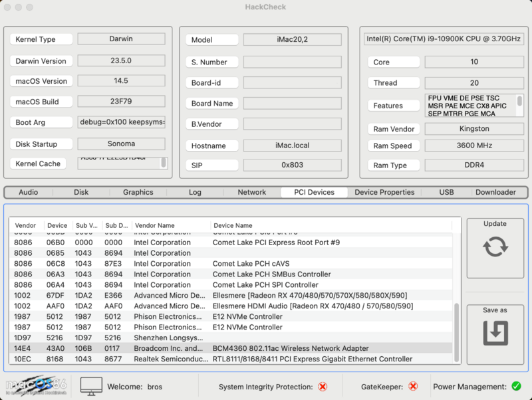Click the GateKeeper red cross icon
The image size is (532, 400).
click(414, 387)
